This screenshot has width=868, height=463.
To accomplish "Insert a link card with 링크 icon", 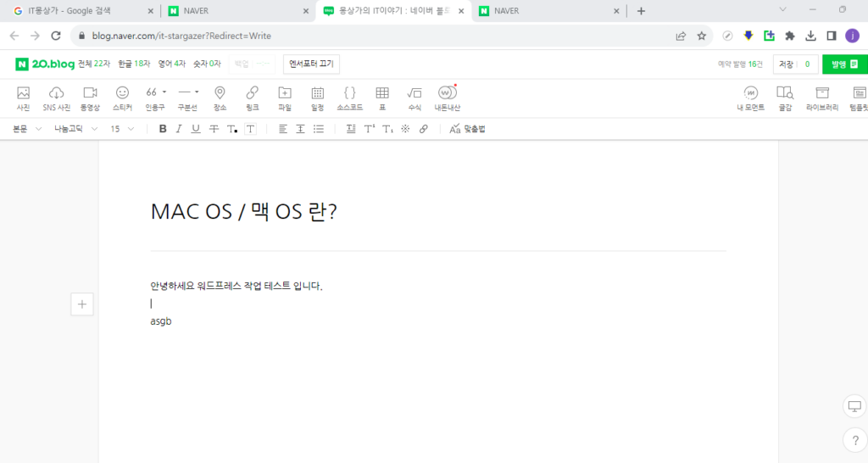I will click(253, 98).
